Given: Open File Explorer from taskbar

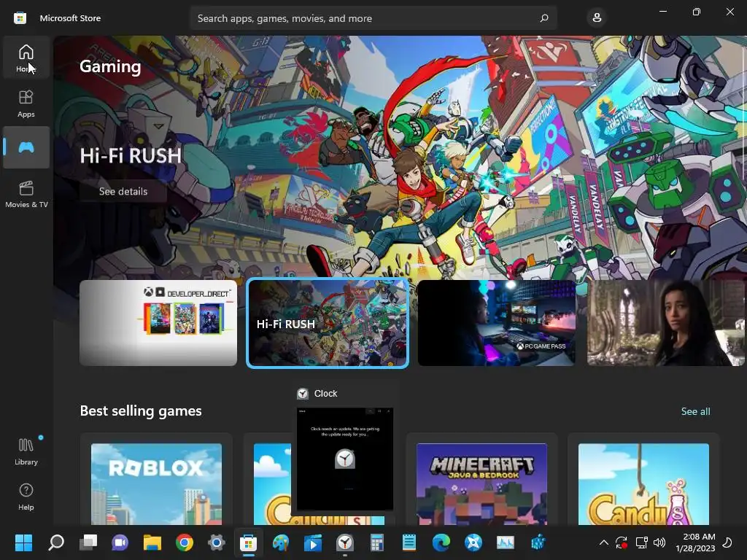Looking at the screenshot, I should pyautogui.click(x=152, y=542).
